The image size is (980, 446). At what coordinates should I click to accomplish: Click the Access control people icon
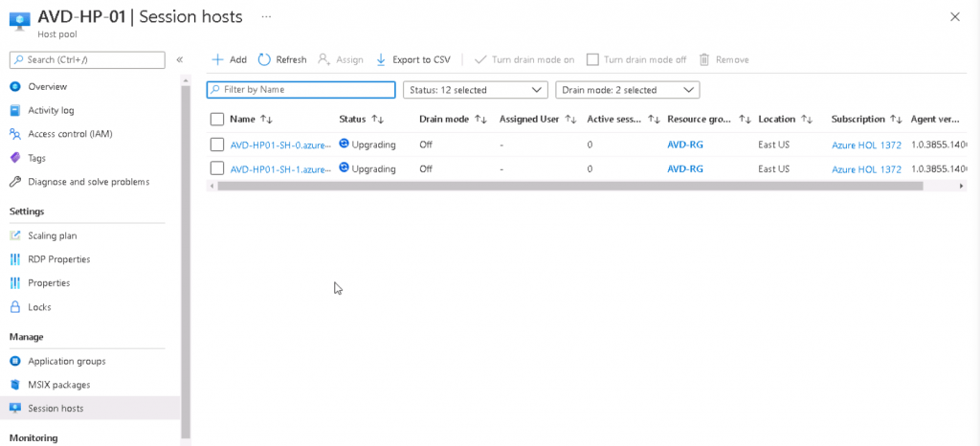[15, 134]
